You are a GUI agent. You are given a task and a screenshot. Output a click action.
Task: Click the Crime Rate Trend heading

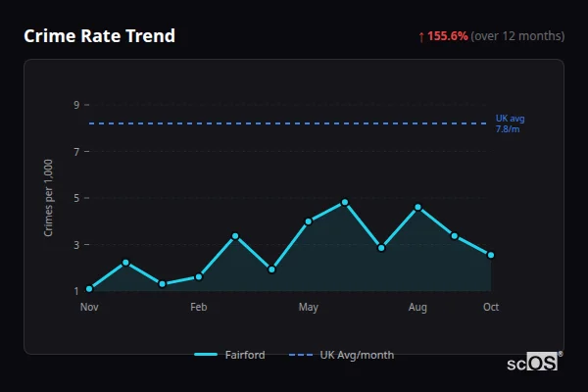pyautogui.click(x=99, y=36)
